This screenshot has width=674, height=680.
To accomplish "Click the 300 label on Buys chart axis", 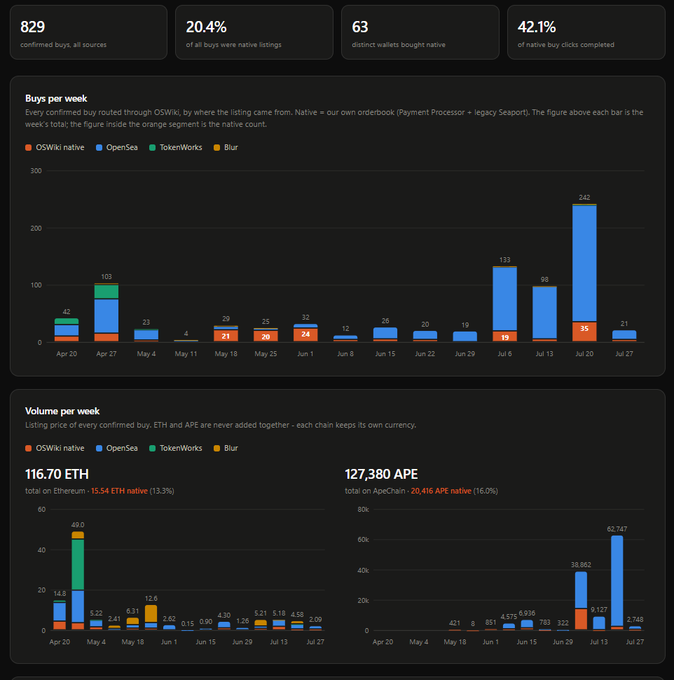I will click(36, 171).
